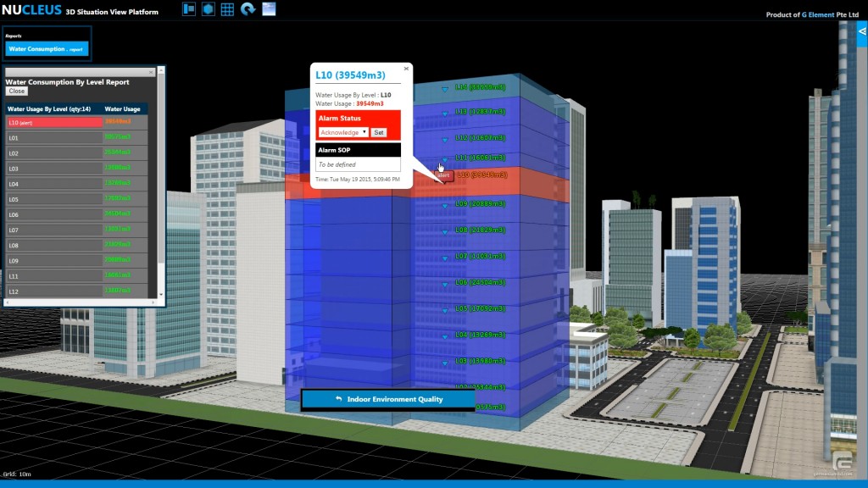Click the 'L10 (39549m3)' popup title

[350, 75]
